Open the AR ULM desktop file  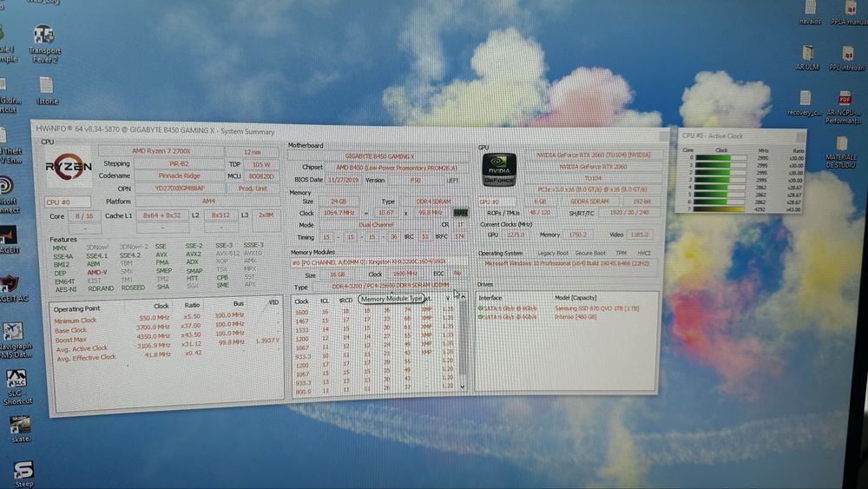pyautogui.click(x=807, y=58)
